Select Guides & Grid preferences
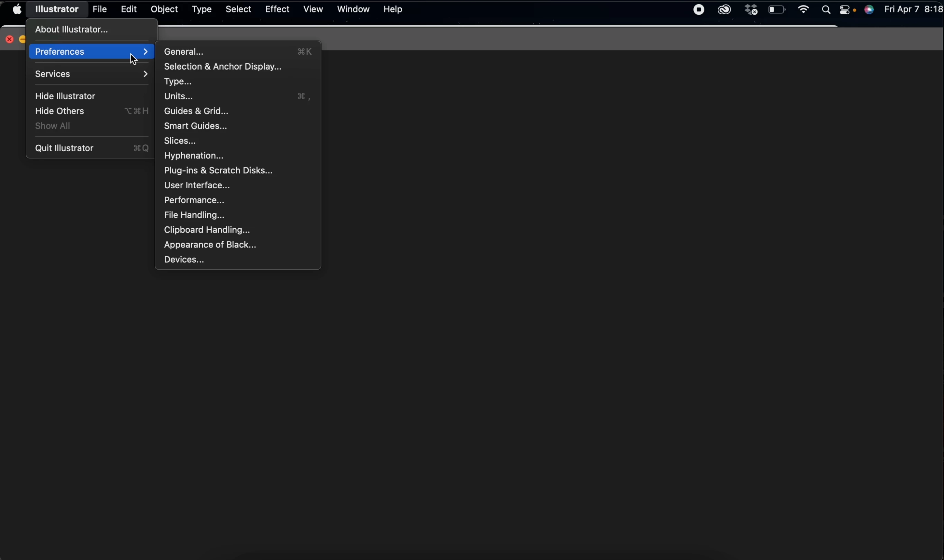944x560 pixels. click(197, 111)
